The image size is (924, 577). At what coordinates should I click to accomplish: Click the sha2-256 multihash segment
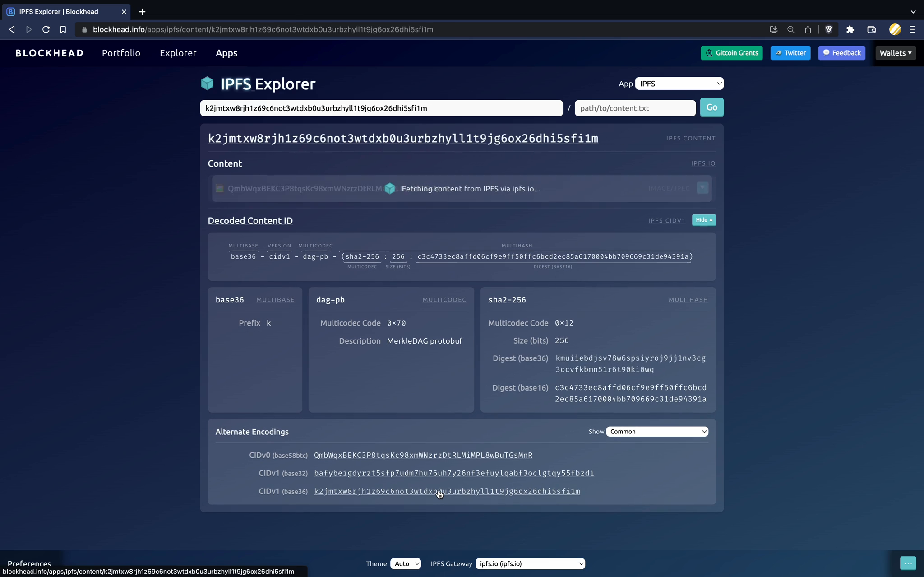(x=362, y=256)
